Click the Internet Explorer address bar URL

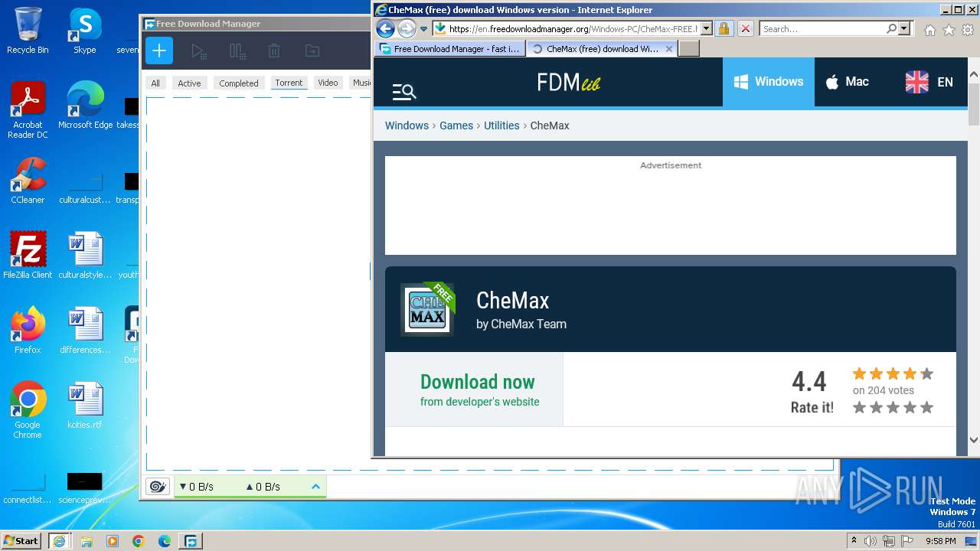pyautogui.click(x=573, y=29)
